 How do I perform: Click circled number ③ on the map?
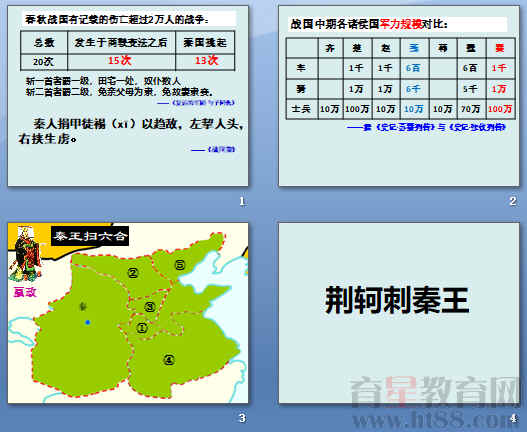pyautogui.click(x=150, y=307)
